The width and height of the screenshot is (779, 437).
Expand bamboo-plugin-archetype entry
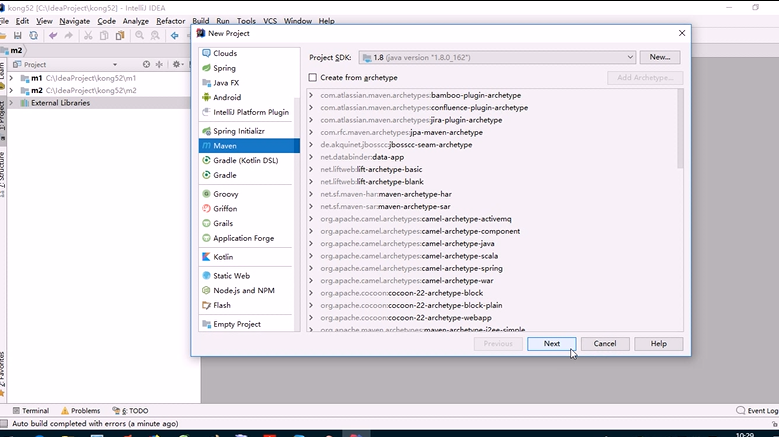coord(311,95)
